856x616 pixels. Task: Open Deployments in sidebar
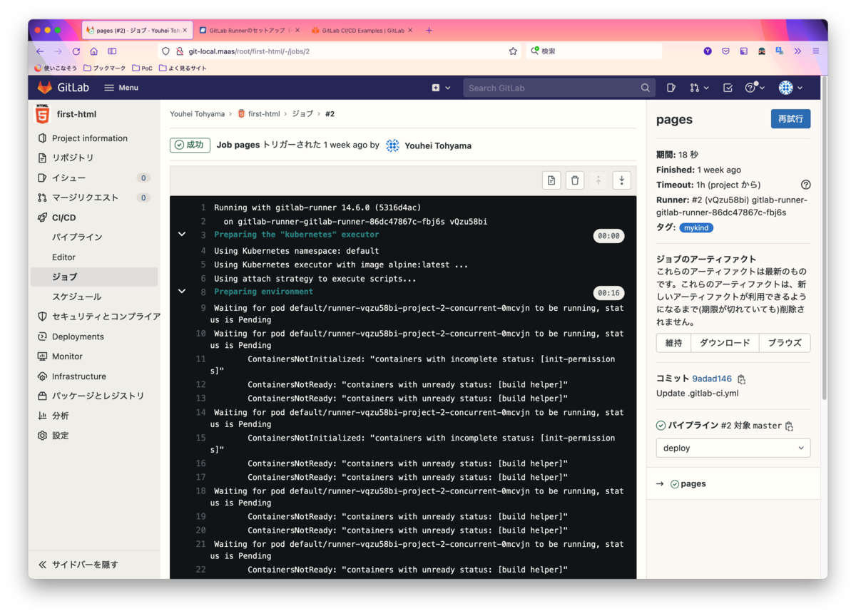coord(78,337)
